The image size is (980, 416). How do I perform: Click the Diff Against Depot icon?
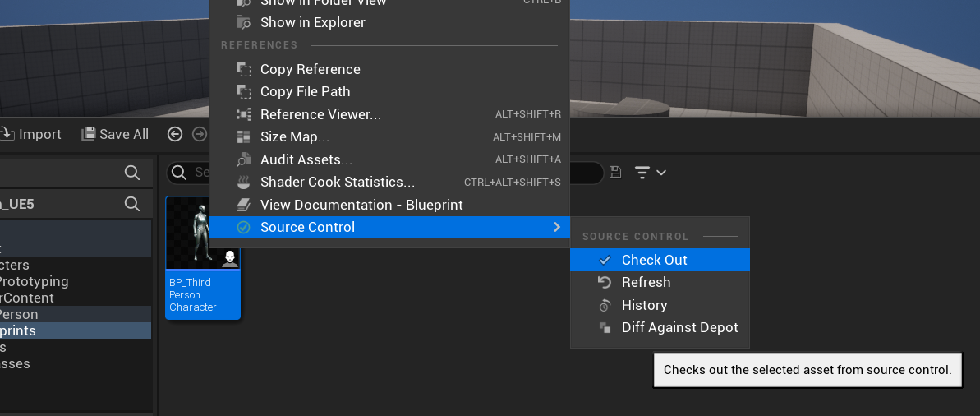[605, 327]
